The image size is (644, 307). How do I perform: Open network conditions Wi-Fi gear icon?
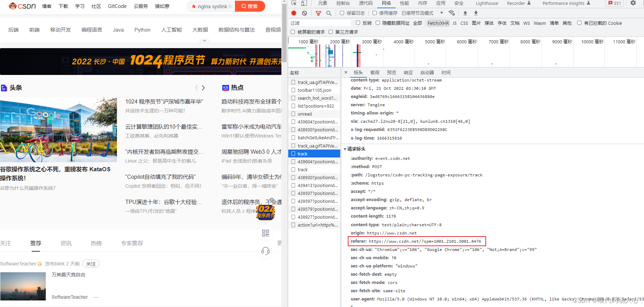click(452, 13)
